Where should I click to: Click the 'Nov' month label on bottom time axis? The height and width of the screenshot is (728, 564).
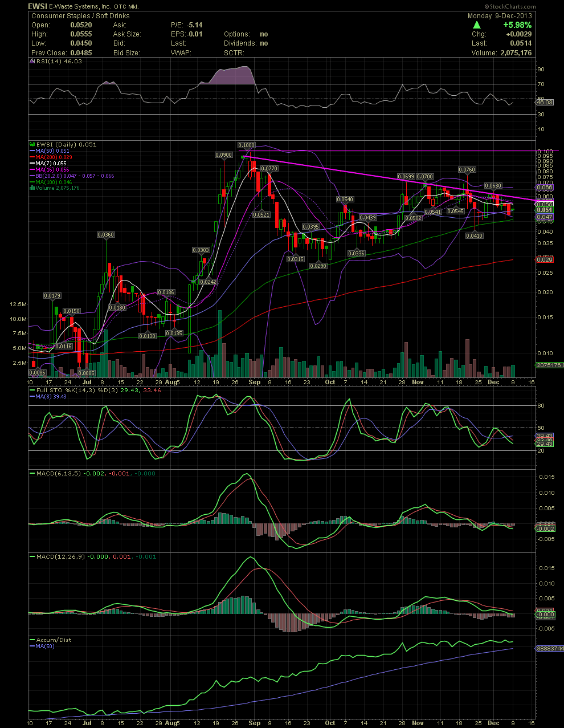tap(418, 723)
